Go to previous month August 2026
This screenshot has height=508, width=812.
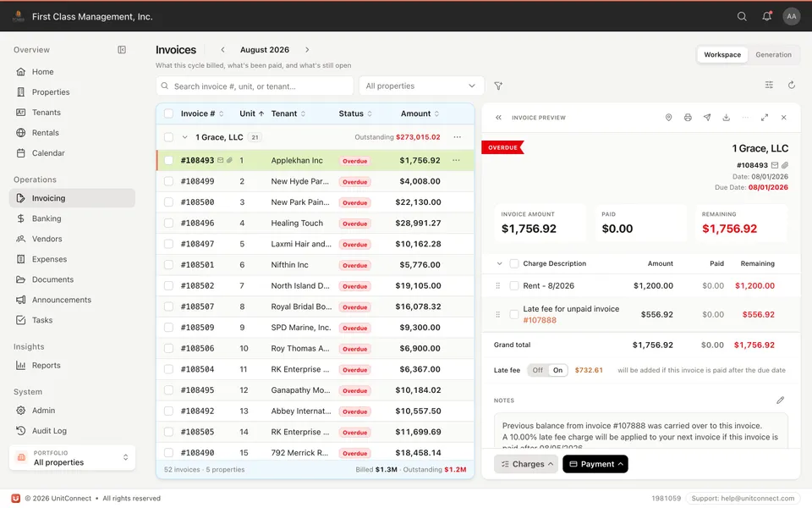222,50
